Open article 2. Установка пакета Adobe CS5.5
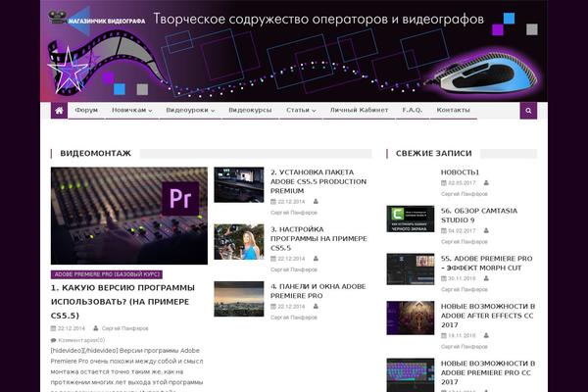Viewport: 588px width, 392px height. tap(318, 181)
